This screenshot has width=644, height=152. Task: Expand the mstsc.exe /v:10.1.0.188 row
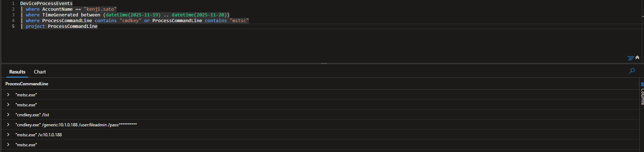coord(8,135)
